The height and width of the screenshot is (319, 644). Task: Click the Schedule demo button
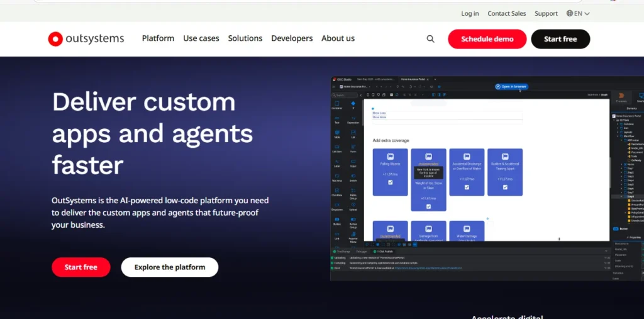(x=487, y=39)
